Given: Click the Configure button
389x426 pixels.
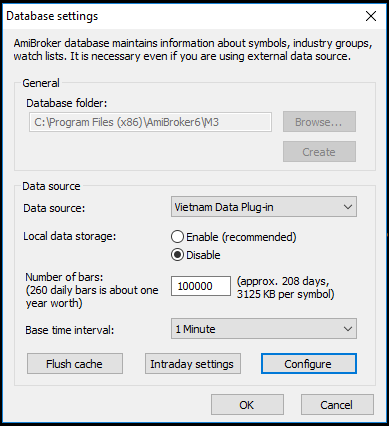Looking at the screenshot, I should tap(309, 364).
